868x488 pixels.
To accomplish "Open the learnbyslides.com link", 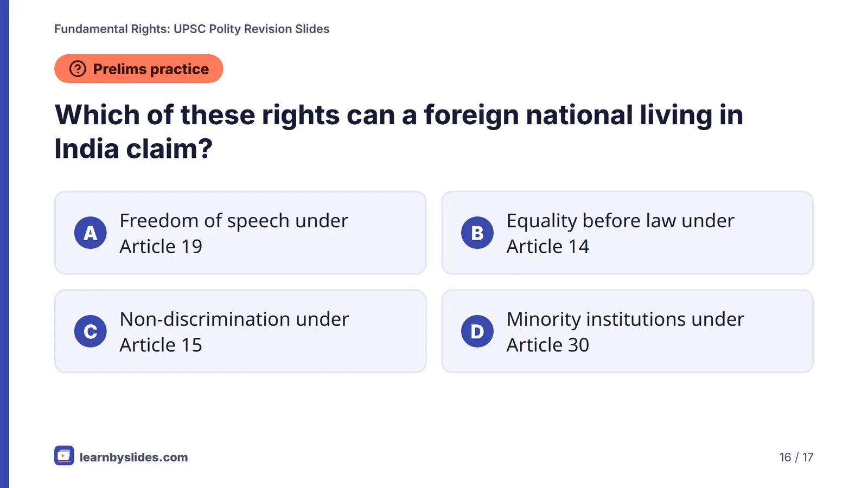I will click(133, 457).
